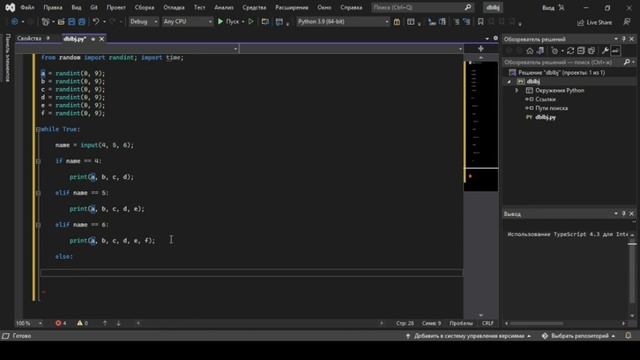Select the Пути поиска tree item
This screenshot has width=640, height=360.
pyautogui.click(x=551, y=108)
